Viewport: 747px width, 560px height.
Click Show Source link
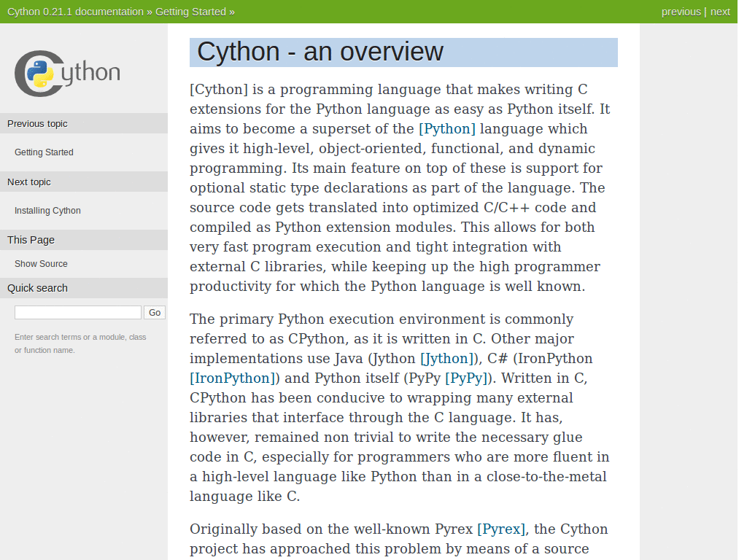pyautogui.click(x=41, y=264)
